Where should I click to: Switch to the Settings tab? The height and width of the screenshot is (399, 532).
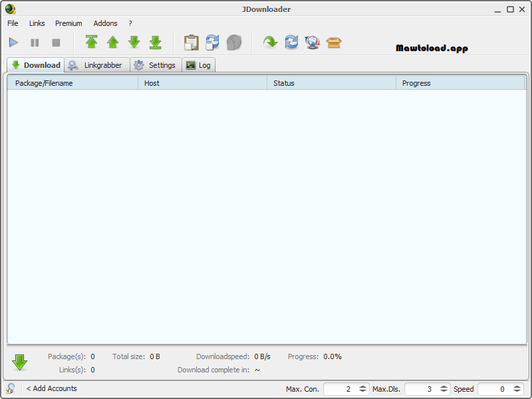pyautogui.click(x=156, y=65)
